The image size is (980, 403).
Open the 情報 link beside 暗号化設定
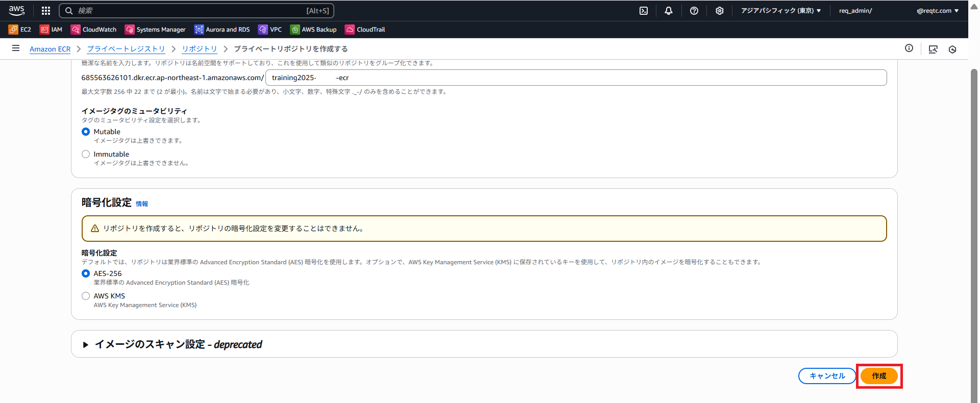142,204
